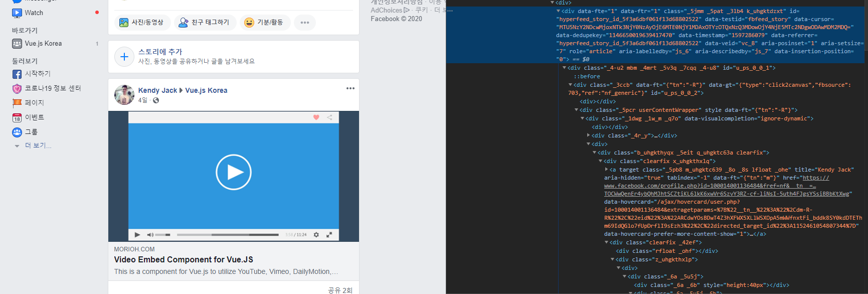Collapse the b_uhgkthyqx clearfix div node
Screen dimensions: 868x294
[x=595, y=153]
